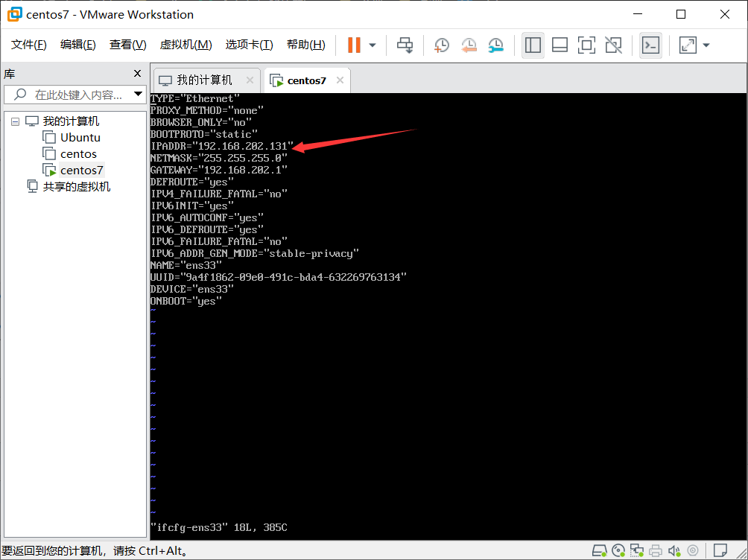Click the GATEWAY="192.168.202.1" line
The width and height of the screenshot is (748, 560).
tap(219, 170)
